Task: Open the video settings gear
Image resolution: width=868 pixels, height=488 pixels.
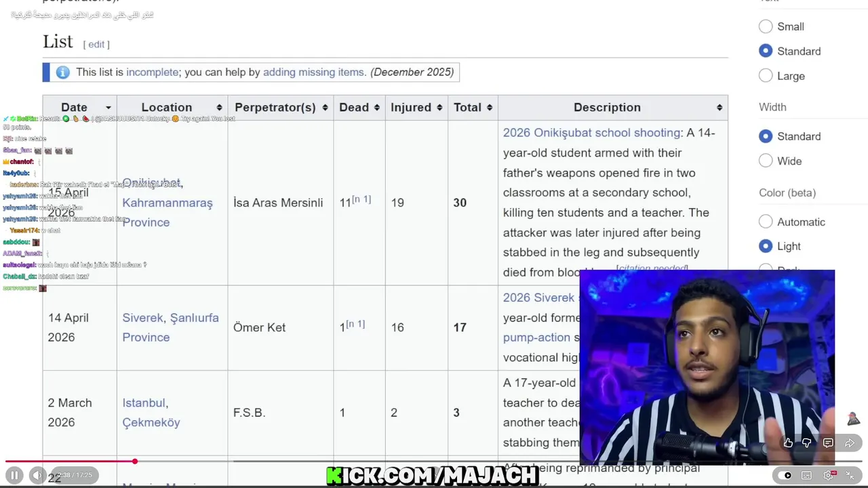Action: click(829, 475)
